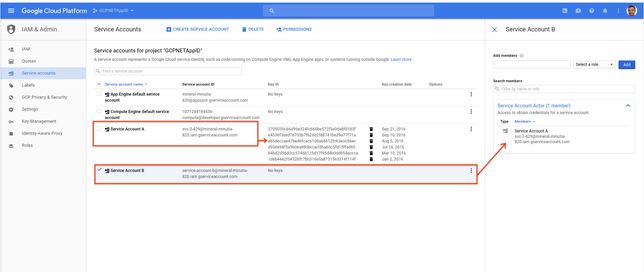The width and height of the screenshot is (644, 272).
Task: Delete the key created Sep 21, 2016
Action: coord(371,129)
